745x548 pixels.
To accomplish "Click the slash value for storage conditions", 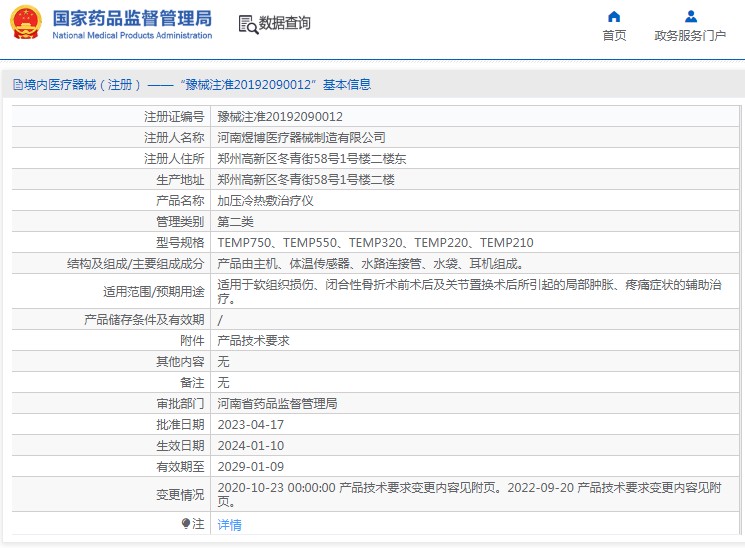I will (220, 320).
